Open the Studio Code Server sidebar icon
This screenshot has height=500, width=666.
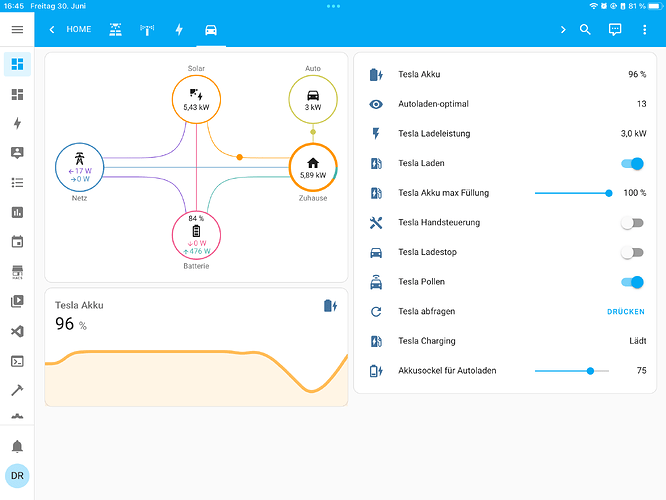[17, 331]
